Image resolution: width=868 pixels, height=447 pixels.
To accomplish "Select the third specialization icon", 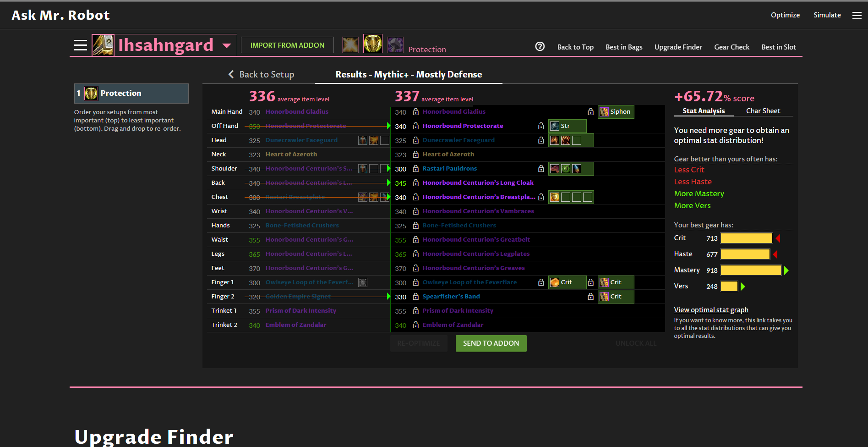I will click(x=395, y=45).
